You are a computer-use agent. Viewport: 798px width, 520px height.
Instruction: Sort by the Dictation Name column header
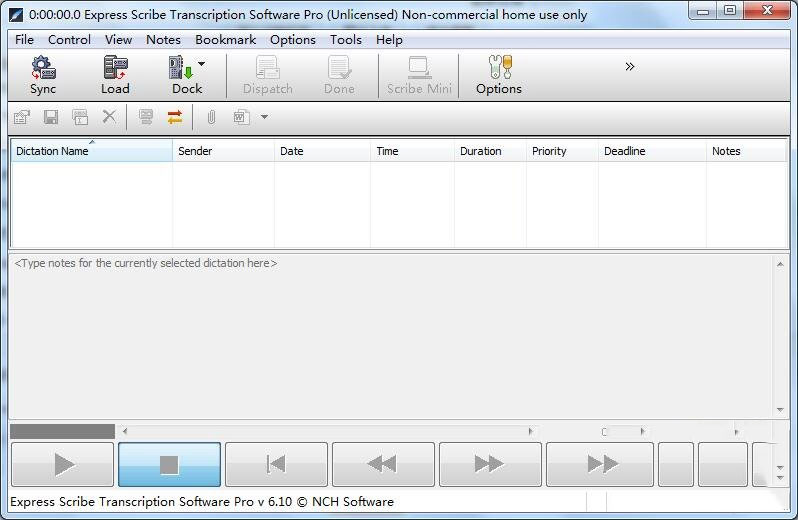[x=92, y=151]
